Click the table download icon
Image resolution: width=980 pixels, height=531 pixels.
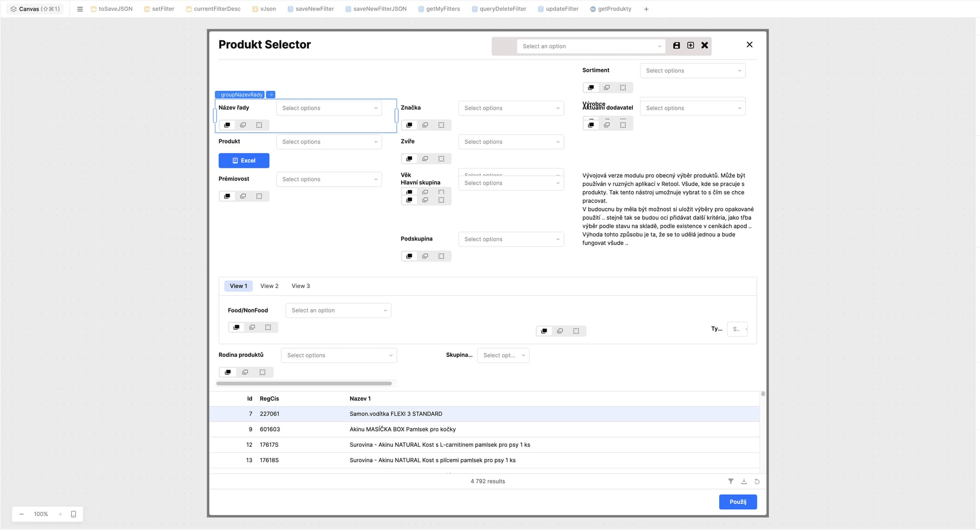click(x=744, y=481)
